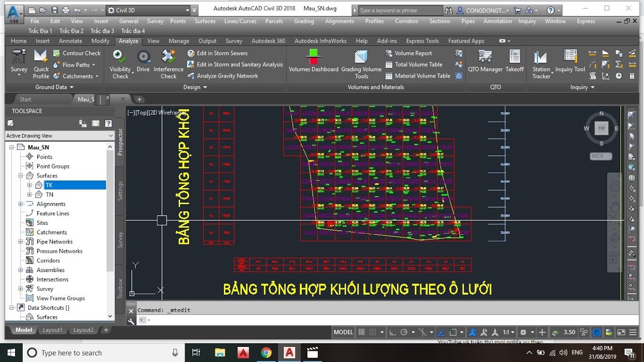The height and width of the screenshot is (362, 644).
Task: Open the annotation scale 1:1 dropdown
Action: point(508,332)
